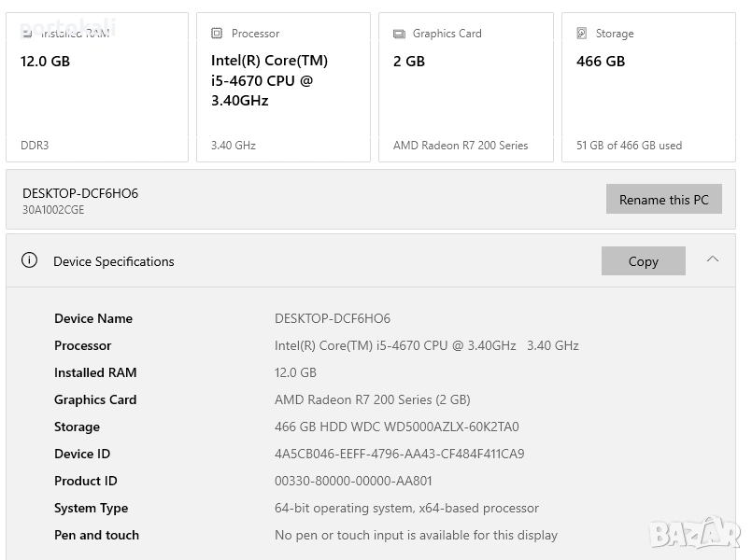Open the Storage card showing 466 GB
This screenshot has width=752, height=560.
coord(649,87)
